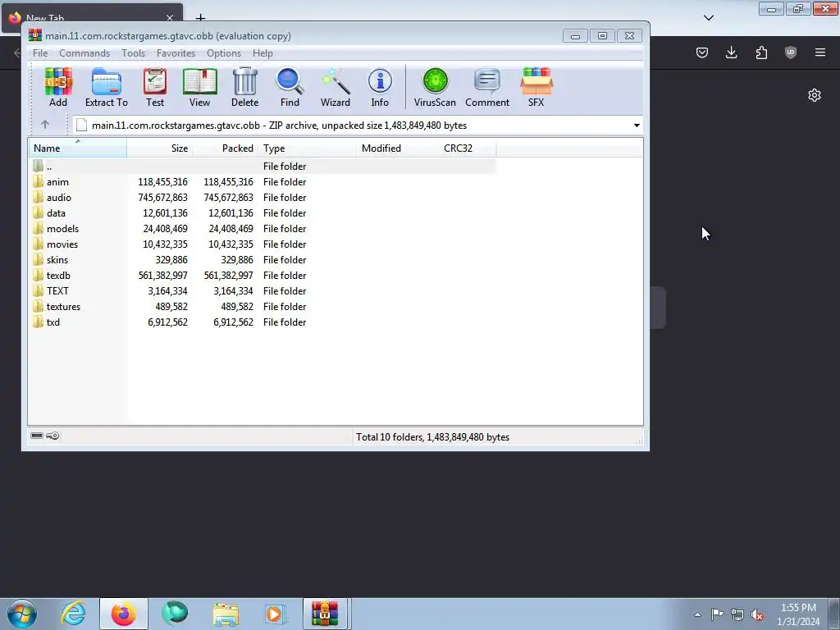Screen dimensions: 840x630
Task: Select the movies folder
Action: (62, 244)
